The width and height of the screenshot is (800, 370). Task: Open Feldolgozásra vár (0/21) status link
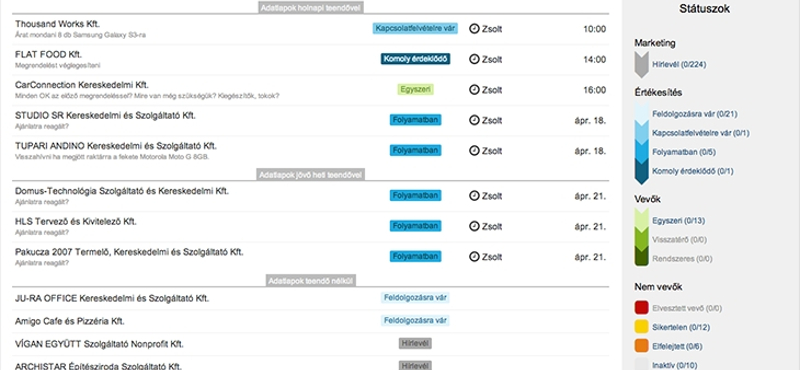point(694,114)
